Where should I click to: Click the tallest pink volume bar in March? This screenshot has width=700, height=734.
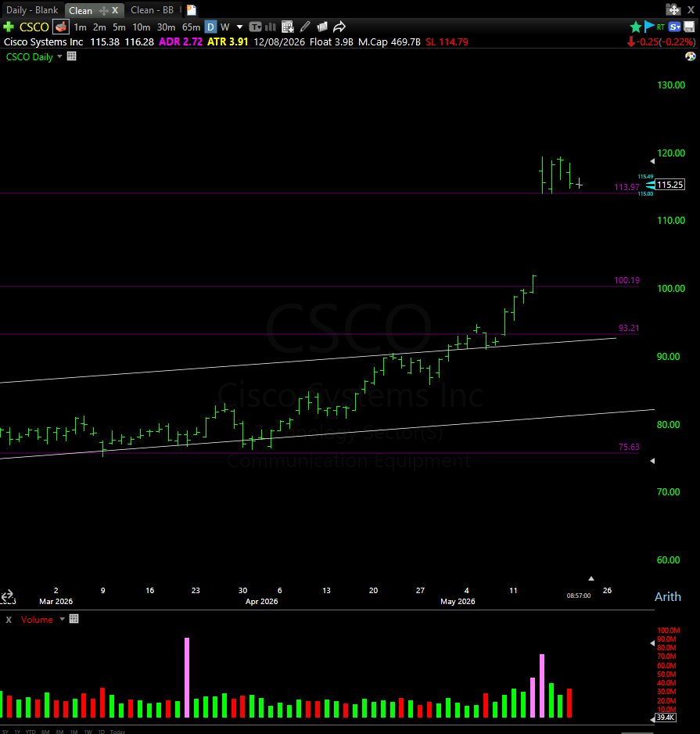(x=187, y=678)
